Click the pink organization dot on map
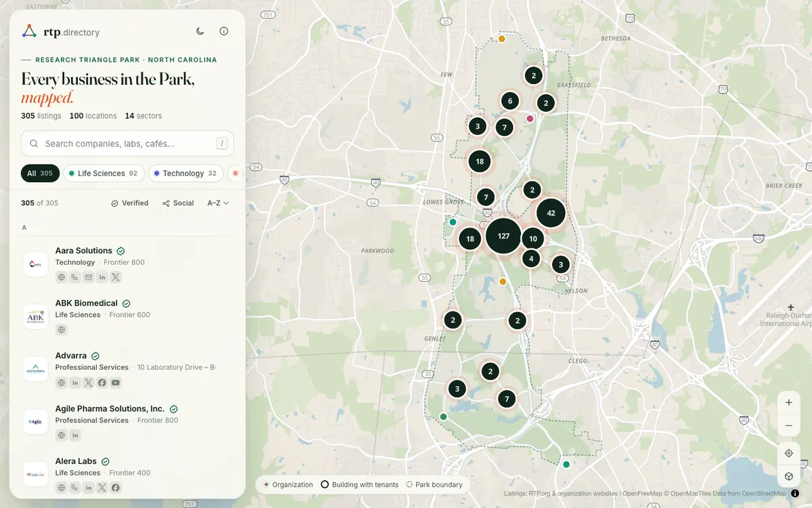 coord(530,119)
